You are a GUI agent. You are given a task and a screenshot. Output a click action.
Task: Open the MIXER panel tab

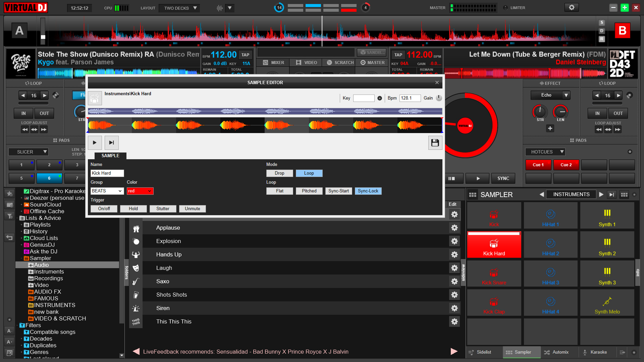click(x=273, y=63)
